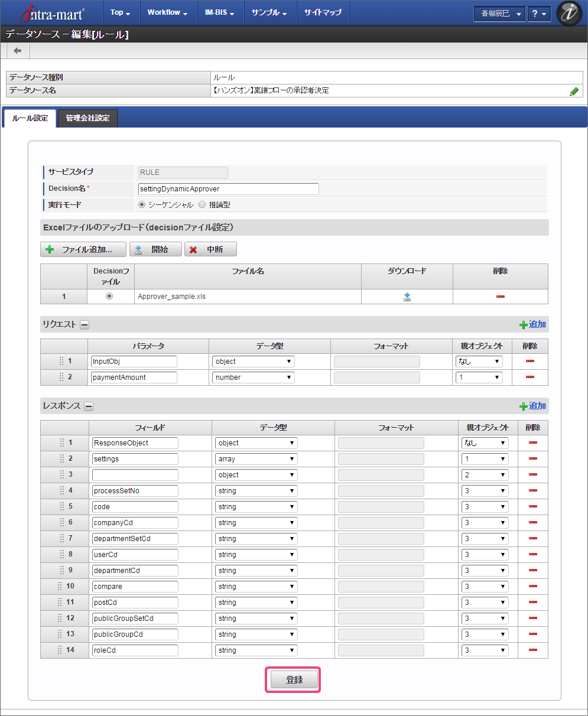Collapse the リクエスト section

click(x=85, y=324)
